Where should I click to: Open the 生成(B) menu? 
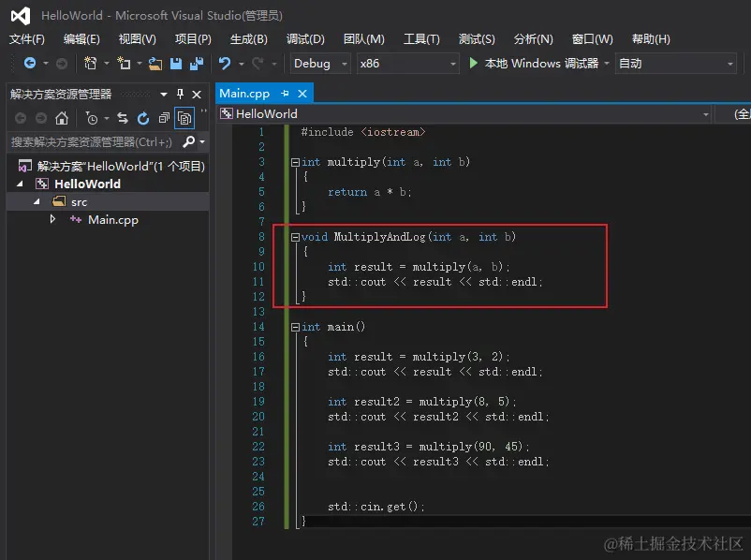[248, 38]
